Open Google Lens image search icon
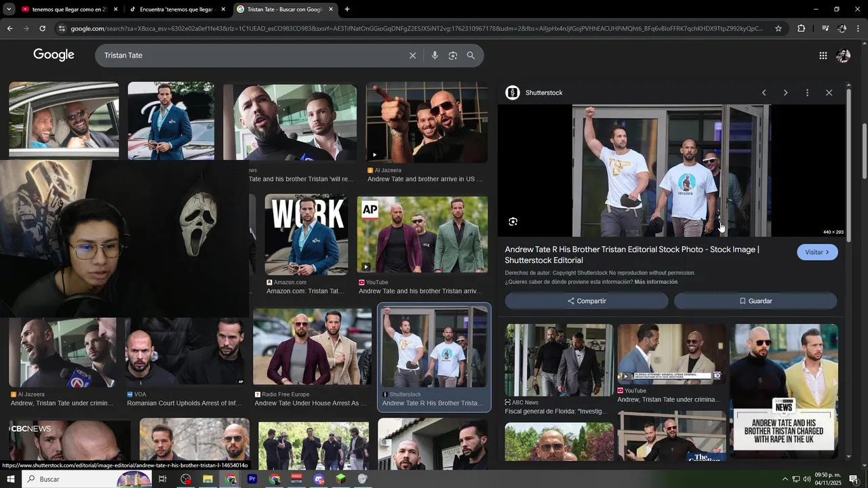The width and height of the screenshot is (868, 488). point(453,56)
